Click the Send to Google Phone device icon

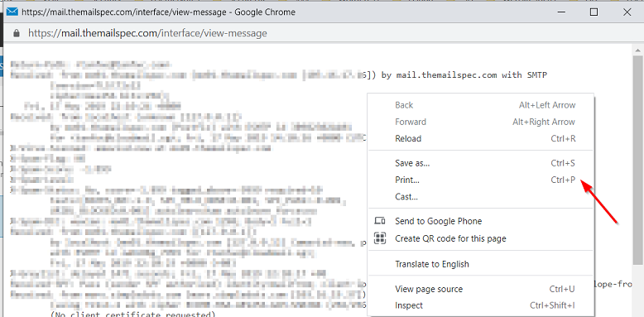click(379, 221)
